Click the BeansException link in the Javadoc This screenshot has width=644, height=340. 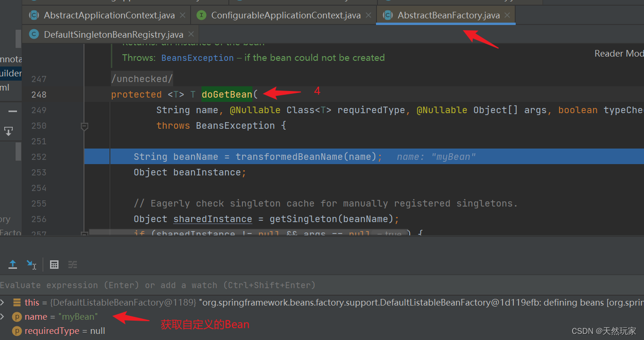[x=198, y=58]
